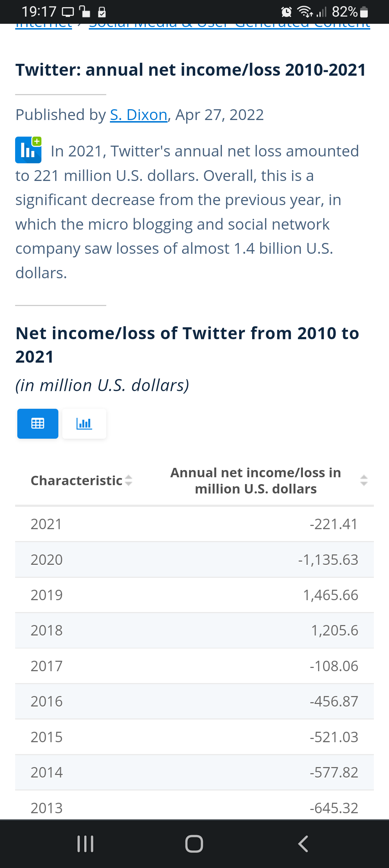Select the 2021 table row
Screen dimensions: 389x868
point(194,524)
